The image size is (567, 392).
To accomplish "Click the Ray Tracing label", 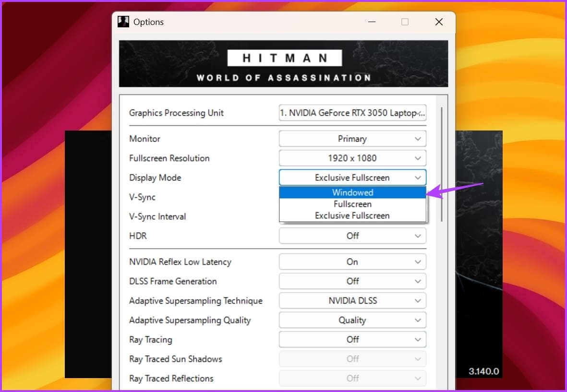I will coord(150,340).
